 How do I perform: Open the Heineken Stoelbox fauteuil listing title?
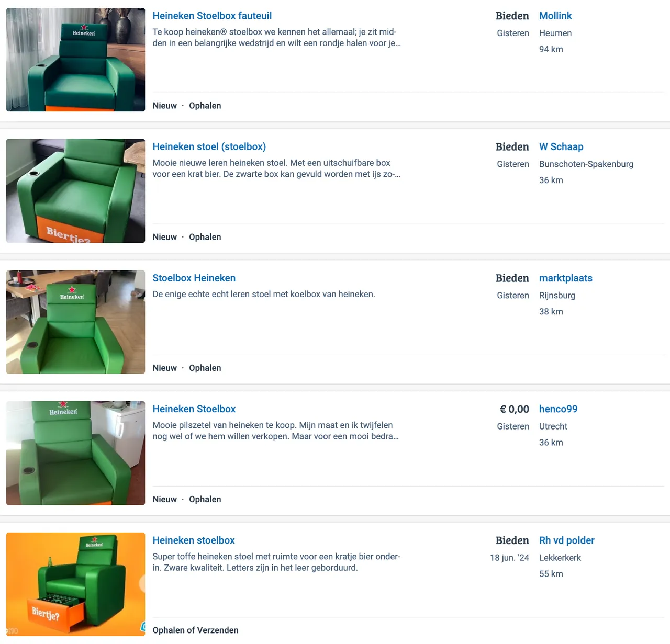point(212,16)
